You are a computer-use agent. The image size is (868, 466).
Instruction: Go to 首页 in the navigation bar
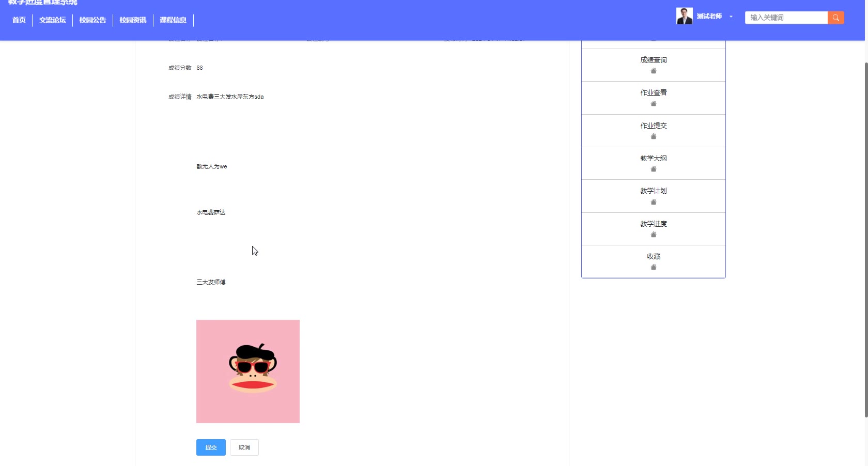pos(19,20)
